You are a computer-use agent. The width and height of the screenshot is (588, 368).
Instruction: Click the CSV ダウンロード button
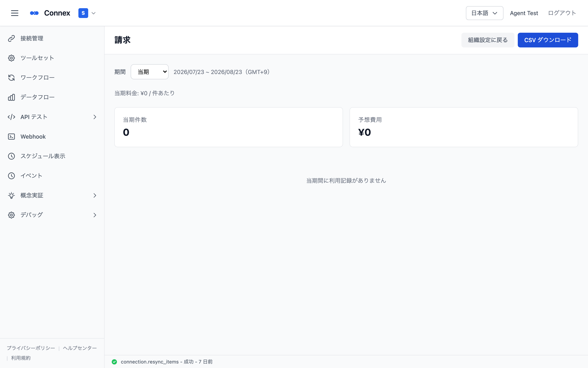tap(548, 40)
